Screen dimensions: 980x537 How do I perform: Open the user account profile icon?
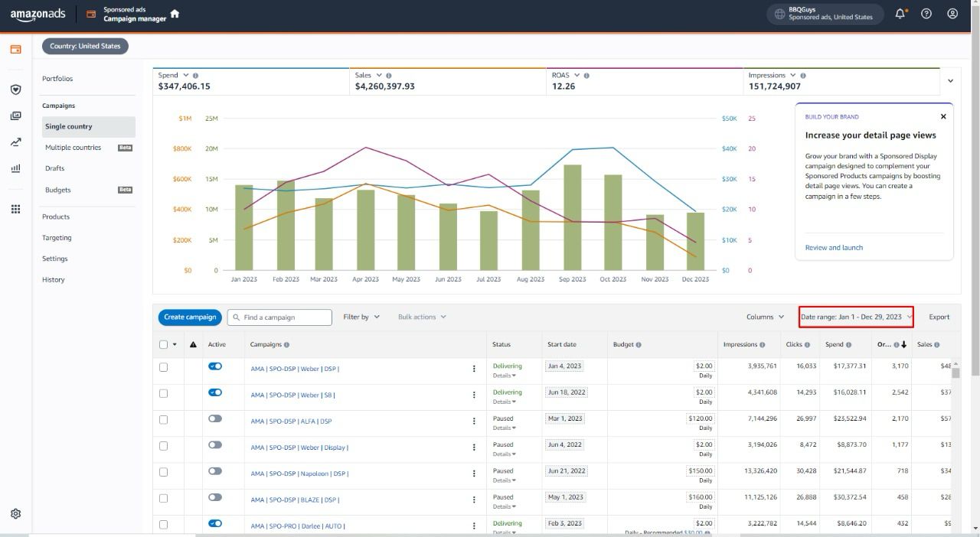(952, 14)
